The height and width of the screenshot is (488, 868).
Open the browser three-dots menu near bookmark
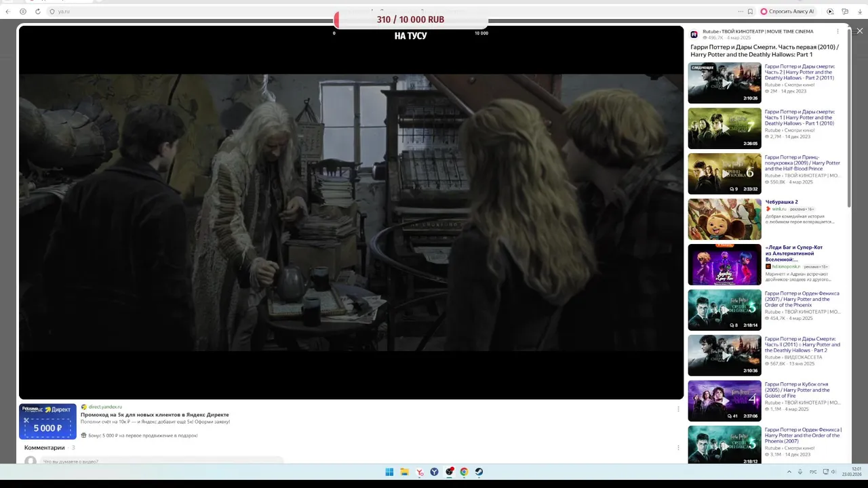pyautogui.click(x=741, y=12)
